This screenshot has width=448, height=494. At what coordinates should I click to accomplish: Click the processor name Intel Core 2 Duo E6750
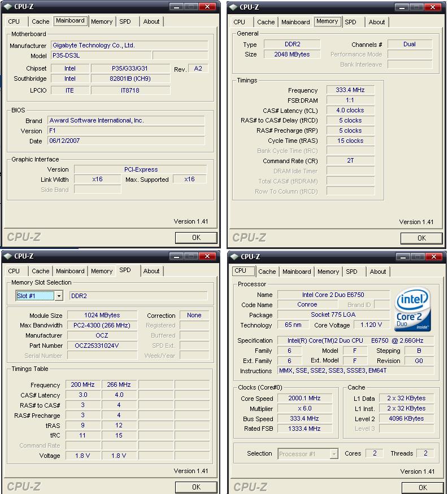pos(333,295)
